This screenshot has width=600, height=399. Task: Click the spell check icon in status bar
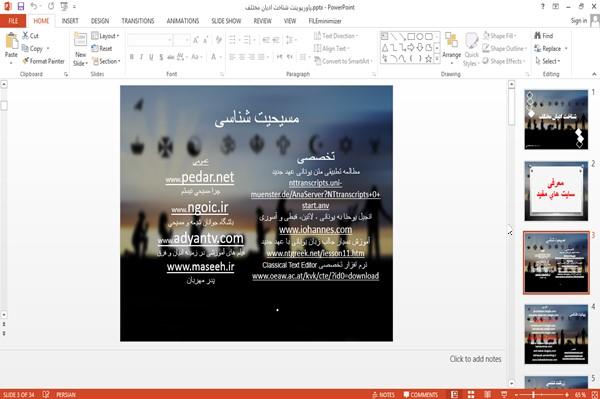pos(46,394)
